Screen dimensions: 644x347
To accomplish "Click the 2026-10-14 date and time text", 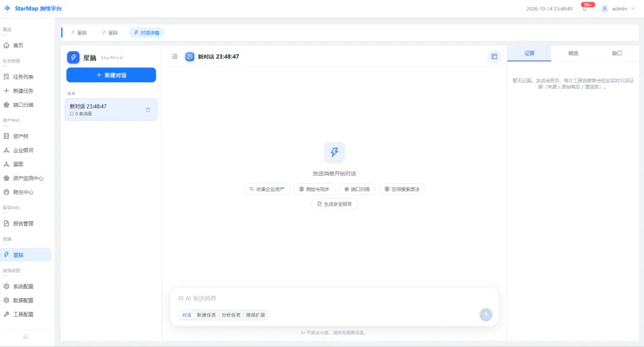I will [x=549, y=8].
